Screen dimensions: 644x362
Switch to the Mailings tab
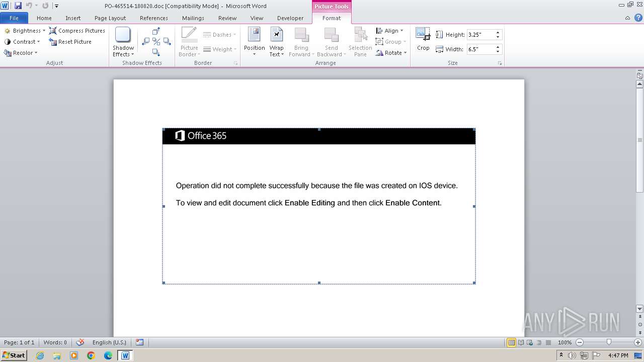193,18
